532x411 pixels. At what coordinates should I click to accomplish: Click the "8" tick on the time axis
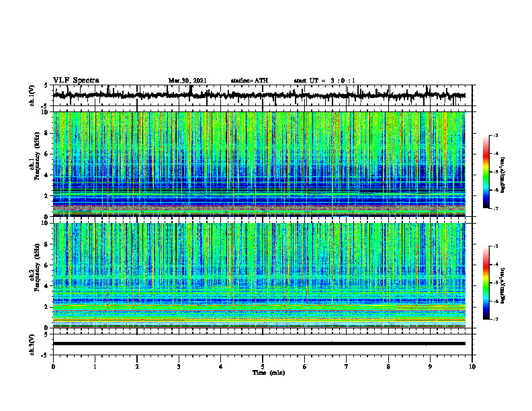coord(388,367)
